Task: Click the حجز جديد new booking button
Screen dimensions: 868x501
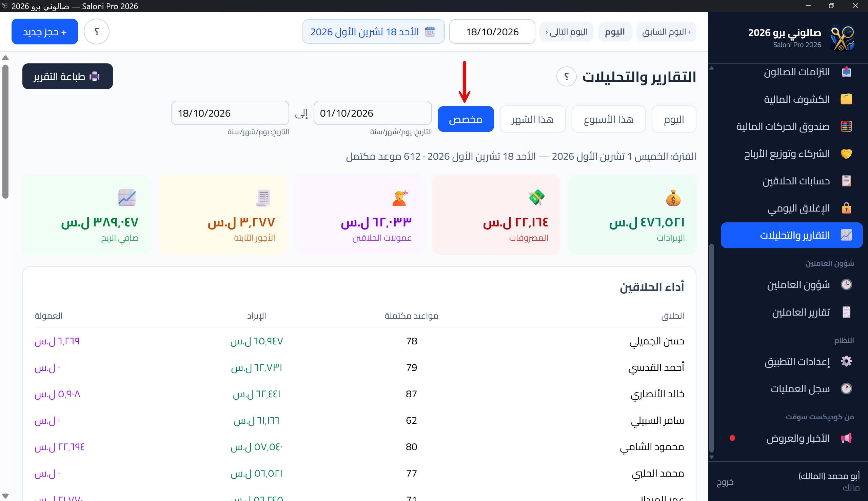Action: (x=45, y=31)
